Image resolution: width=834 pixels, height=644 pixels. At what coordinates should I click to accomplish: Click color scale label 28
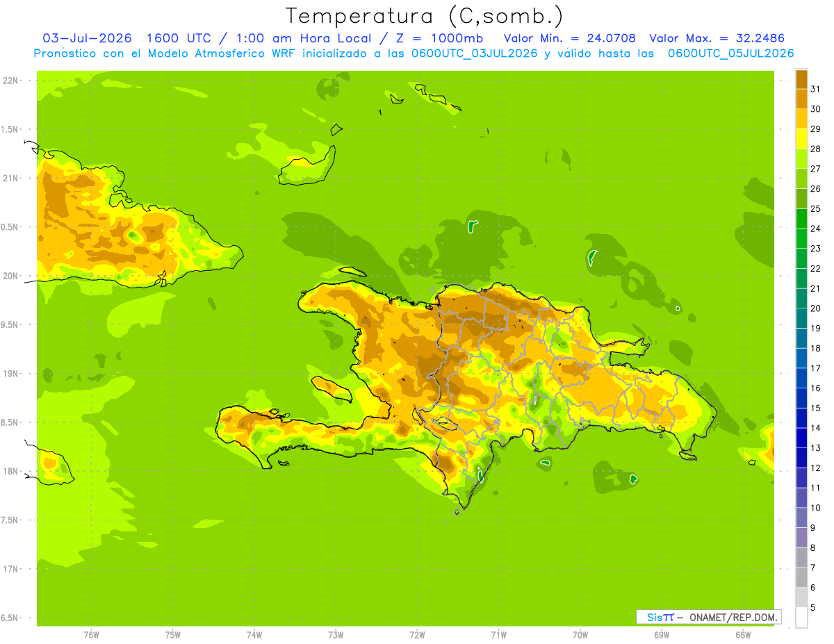tap(816, 149)
